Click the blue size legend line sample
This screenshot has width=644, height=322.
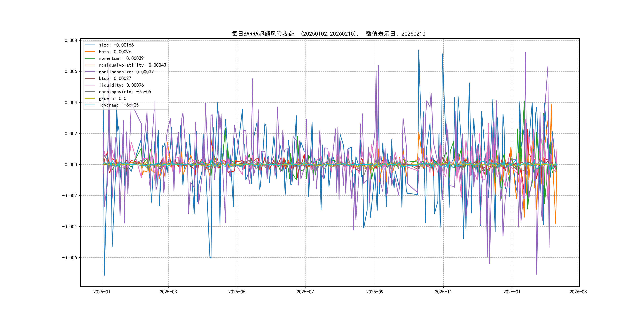point(90,45)
